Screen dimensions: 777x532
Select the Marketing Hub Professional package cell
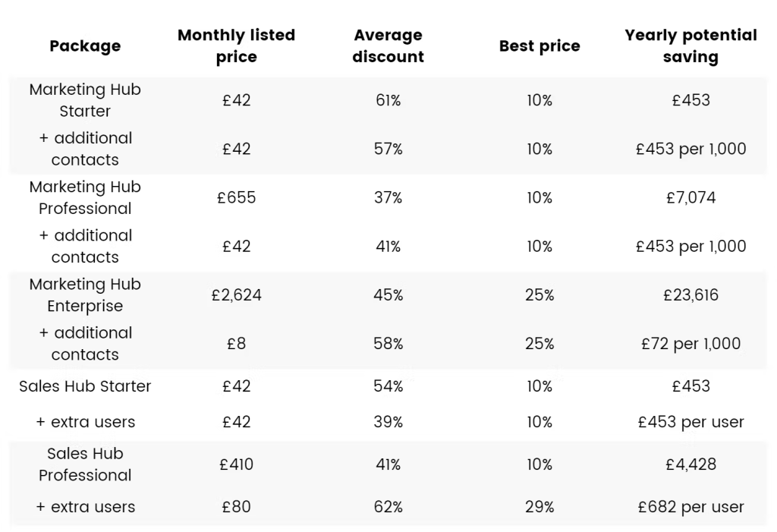(85, 197)
